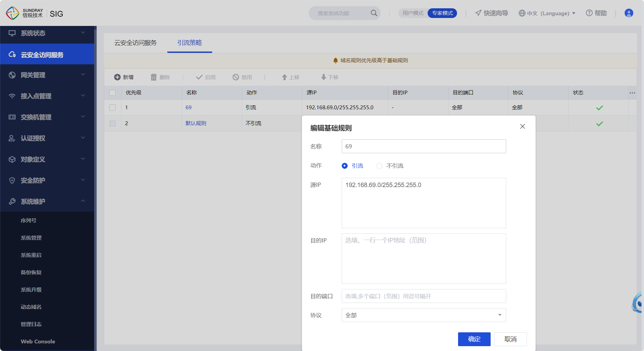Expand the 安全防护 menu chevron
Image resolution: width=644 pixels, height=351 pixels.
click(x=83, y=180)
